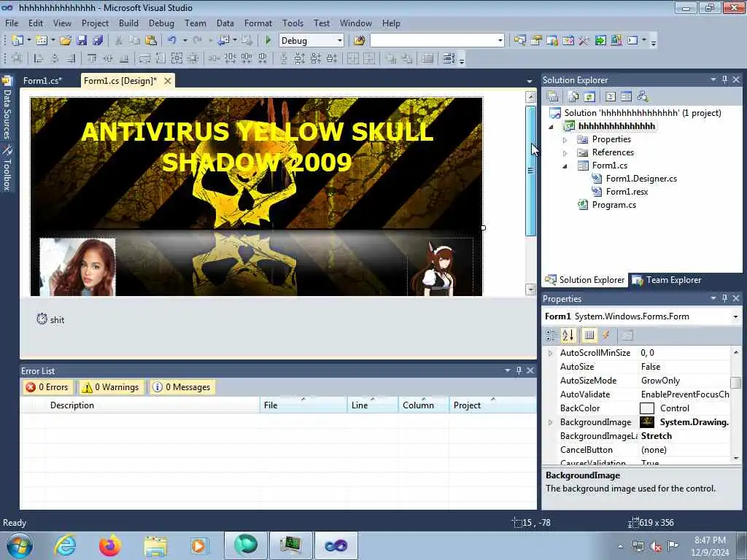Open the Tools menu
747x560 pixels.
pos(293,23)
